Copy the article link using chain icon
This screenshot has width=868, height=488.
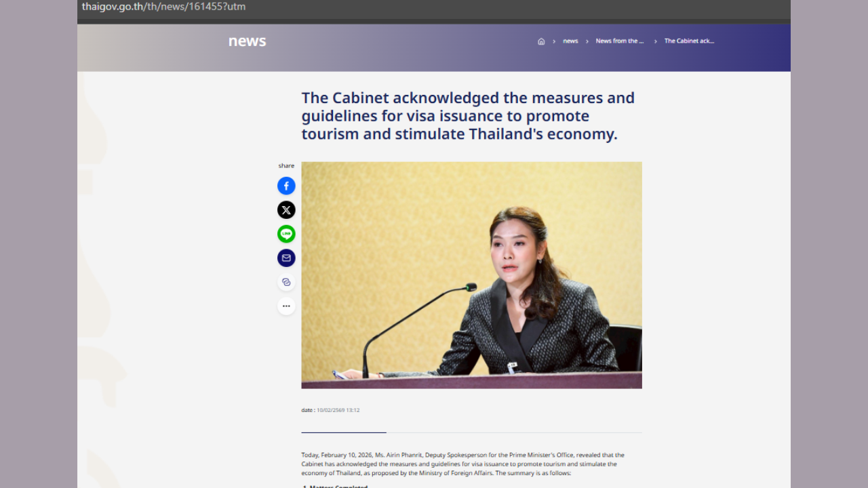[x=286, y=282]
